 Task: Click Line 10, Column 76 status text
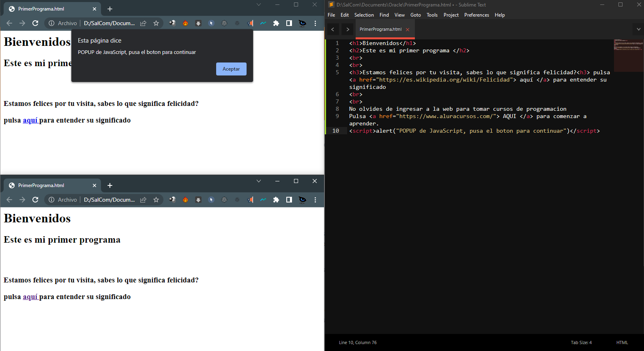358,342
